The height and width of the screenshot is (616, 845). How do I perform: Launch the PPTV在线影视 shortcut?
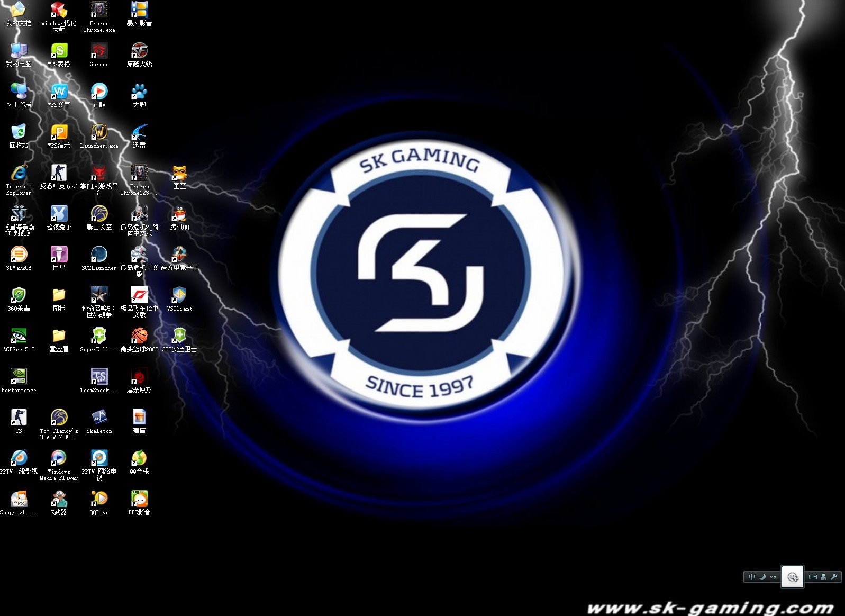[19, 458]
